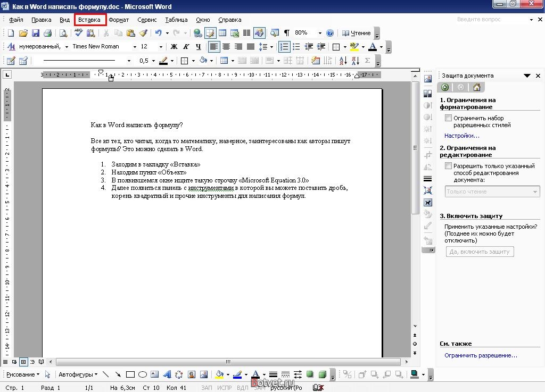Save the document with floppy icon
Image resolution: width=545 pixels, height=392 pixels.
tap(36, 33)
